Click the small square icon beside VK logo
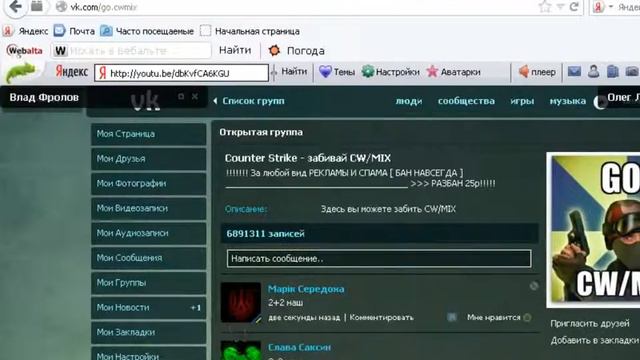 click(181, 96)
